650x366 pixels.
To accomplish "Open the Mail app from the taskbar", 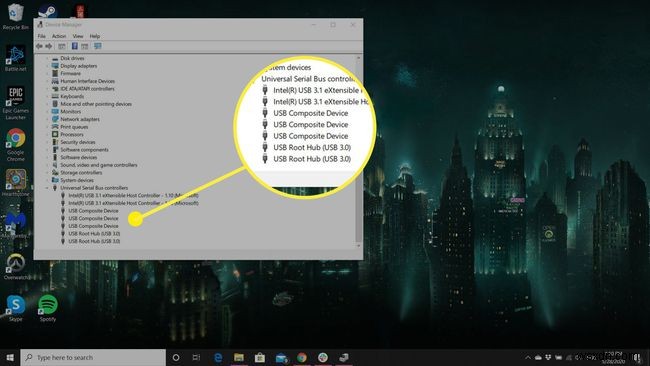I will click(281, 357).
